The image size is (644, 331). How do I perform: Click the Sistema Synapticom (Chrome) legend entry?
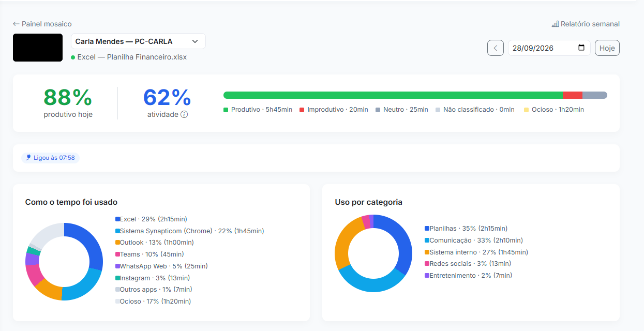(190, 231)
